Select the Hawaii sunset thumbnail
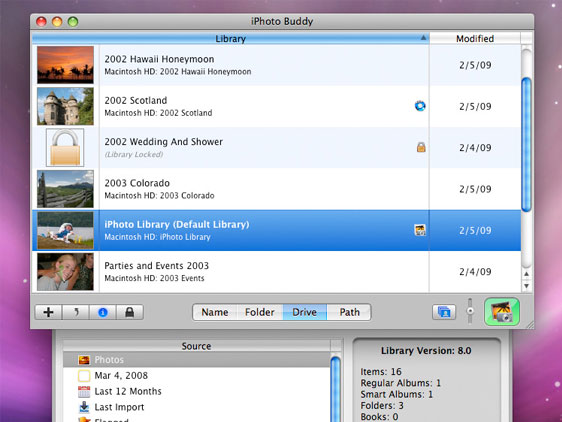 coord(65,65)
